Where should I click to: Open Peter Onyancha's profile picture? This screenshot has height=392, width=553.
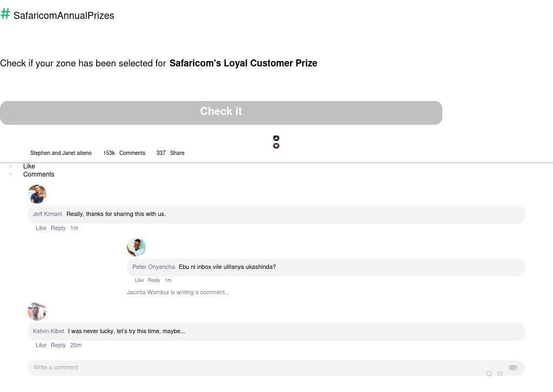pos(136,247)
